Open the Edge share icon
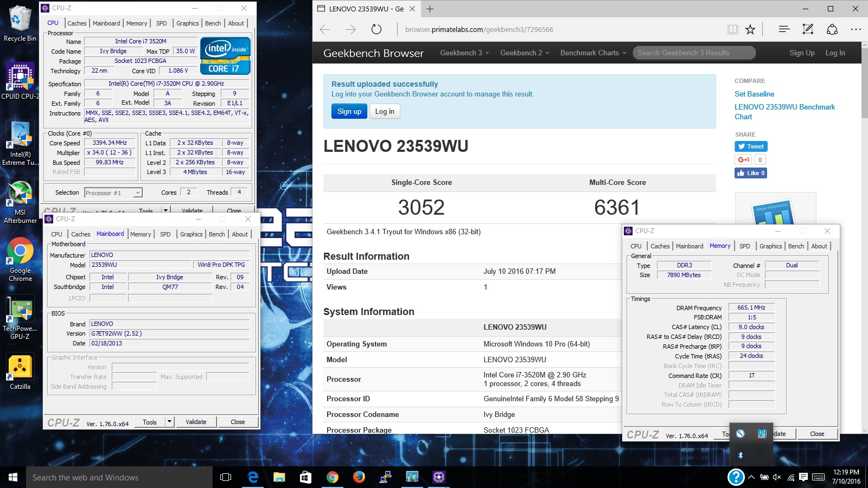The image size is (868, 488). (x=832, y=29)
